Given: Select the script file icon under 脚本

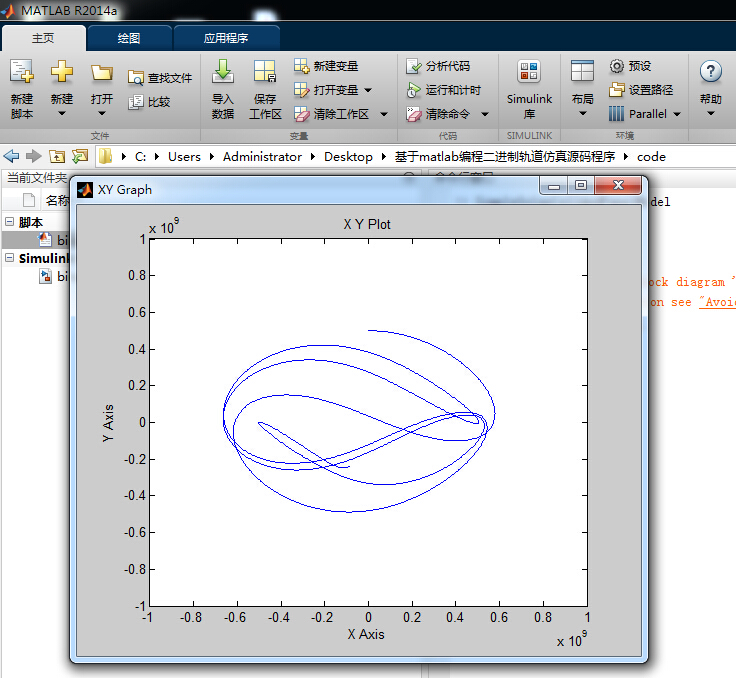Looking at the screenshot, I should point(45,239).
